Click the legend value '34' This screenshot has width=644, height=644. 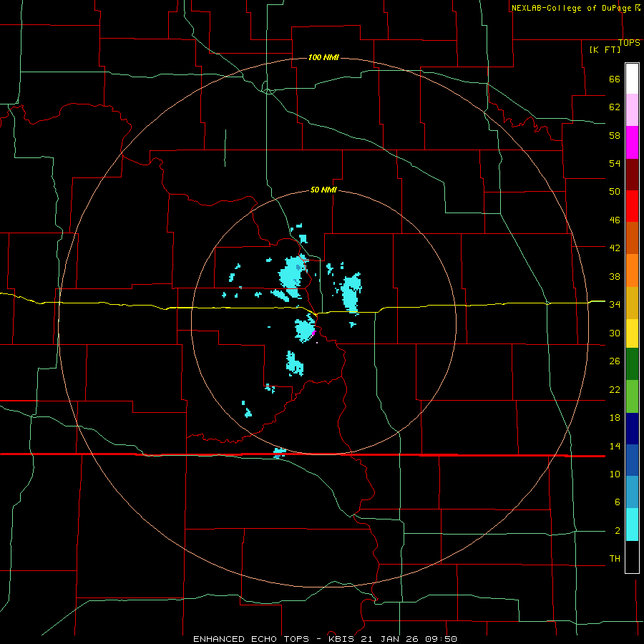pos(615,305)
